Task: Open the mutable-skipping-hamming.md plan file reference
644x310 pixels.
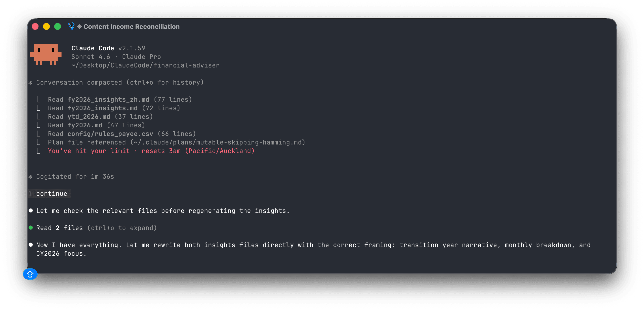Action: click(x=177, y=142)
